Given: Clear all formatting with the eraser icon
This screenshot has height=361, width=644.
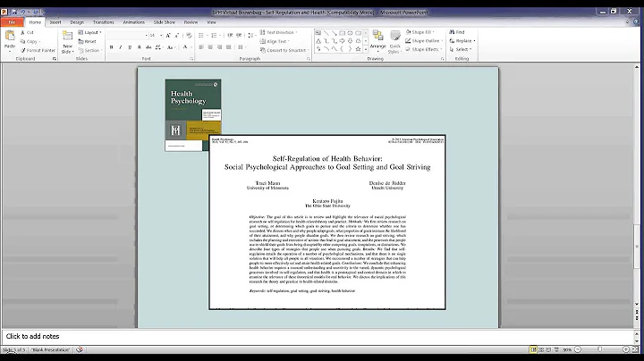Looking at the screenshot, I should point(189,36).
